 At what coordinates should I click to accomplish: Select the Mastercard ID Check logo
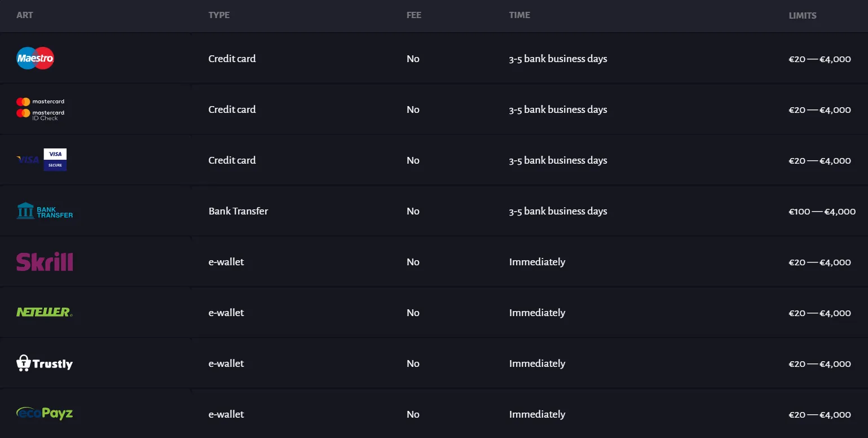40,115
